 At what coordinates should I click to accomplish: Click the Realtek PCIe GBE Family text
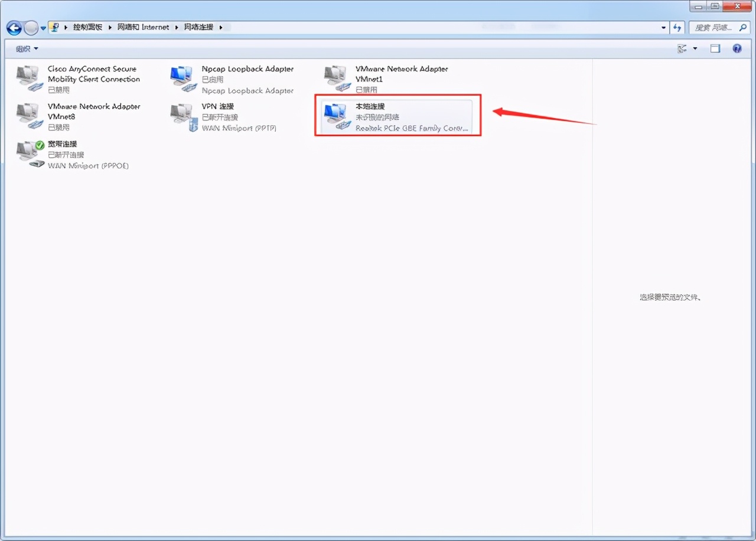tap(412, 128)
